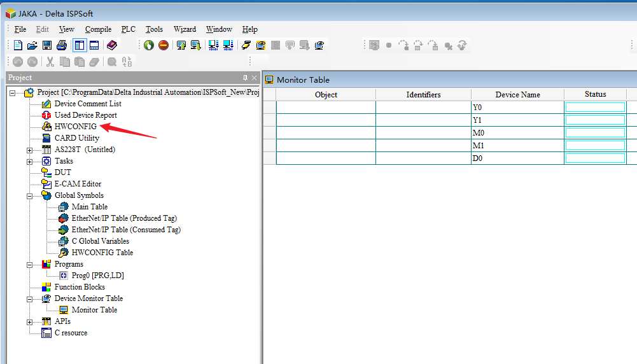Image resolution: width=637 pixels, height=364 pixels.
Task: Save project using the floppy disk icon
Action: pos(47,45)
